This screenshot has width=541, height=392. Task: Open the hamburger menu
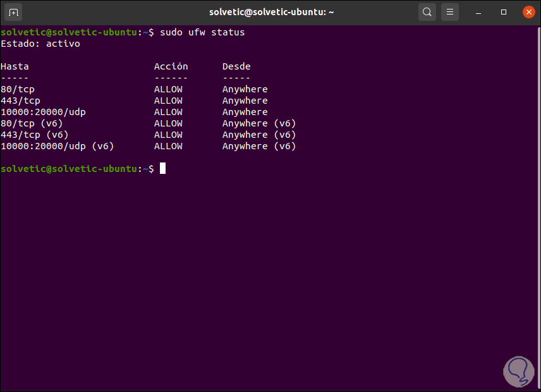coord(449,12)
